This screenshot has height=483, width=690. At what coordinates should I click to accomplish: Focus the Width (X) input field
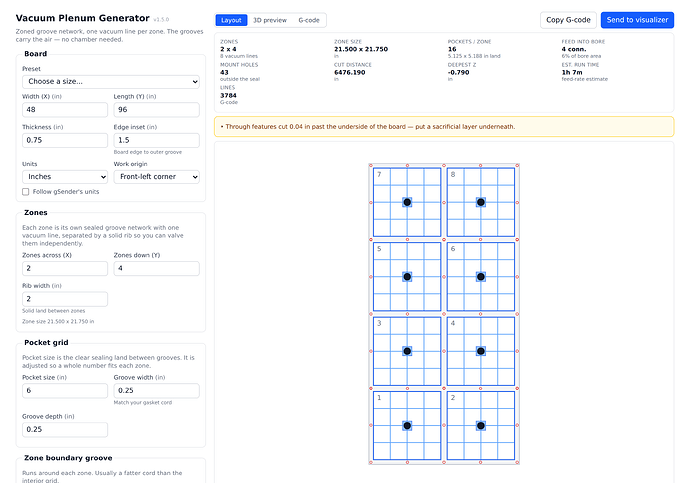(x=65, y=110)
